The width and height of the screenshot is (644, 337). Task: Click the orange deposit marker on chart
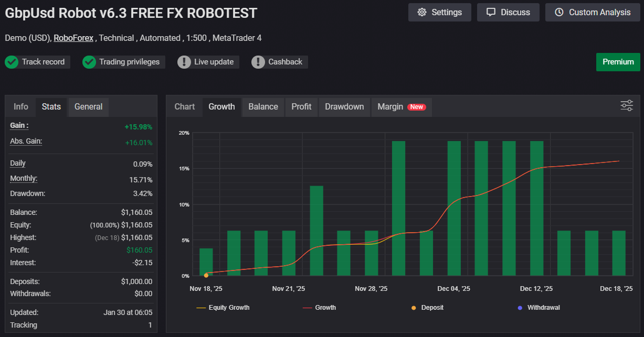pyautogui.click(x=206, y=275)
